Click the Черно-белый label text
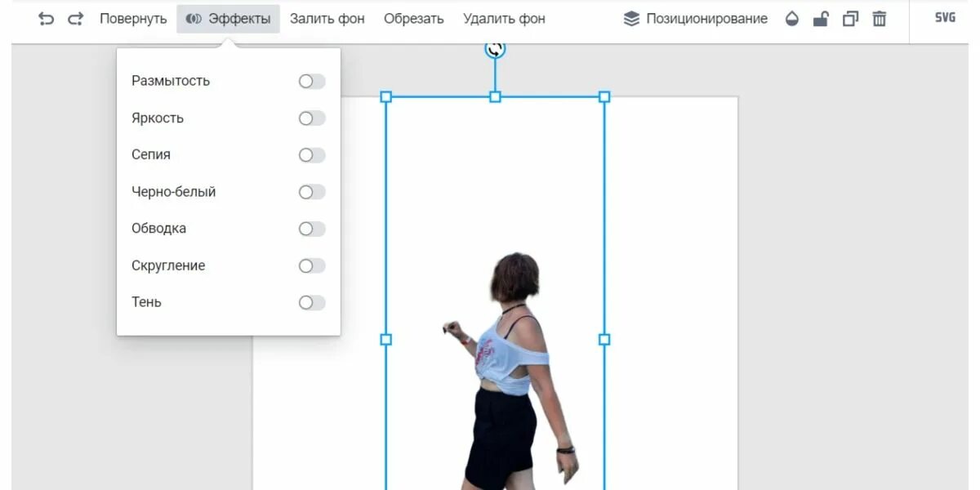This screenshot has height=490, width=980. click(174, 192)
